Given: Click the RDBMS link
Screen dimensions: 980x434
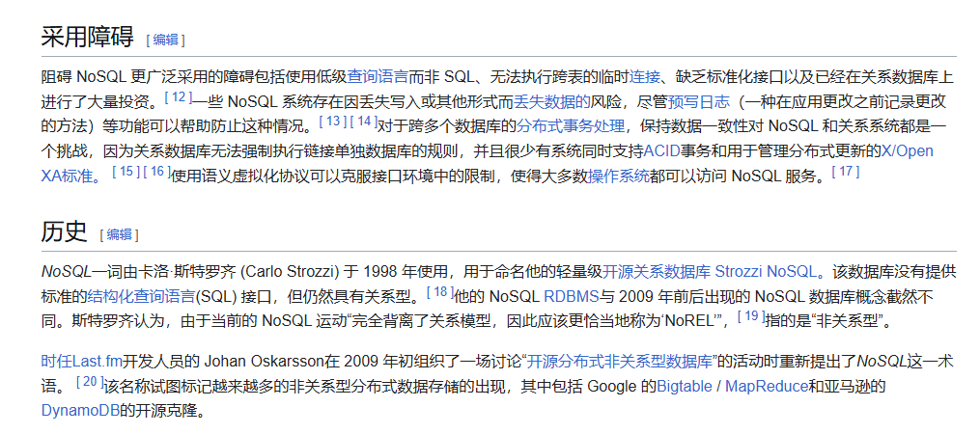Looking at the screenshot, I should tap(571, 296).
